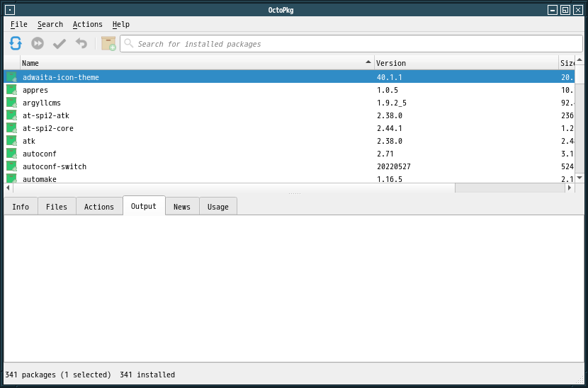Click the '341 installed' status text
Screen dimensions: 588x388
click(x=147, y=375)
